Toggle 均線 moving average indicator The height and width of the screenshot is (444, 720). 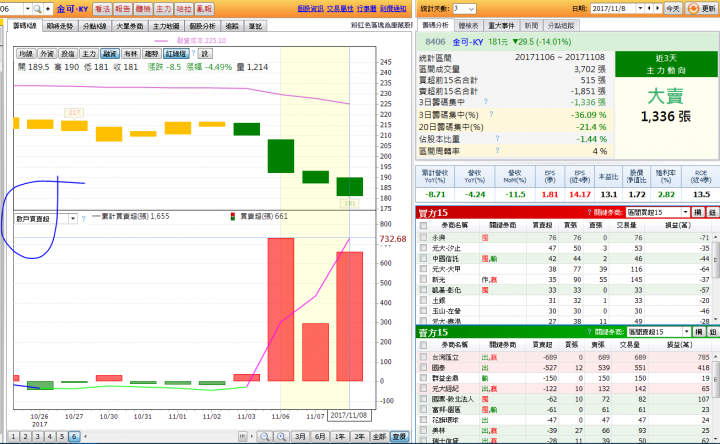coord(26,54)
